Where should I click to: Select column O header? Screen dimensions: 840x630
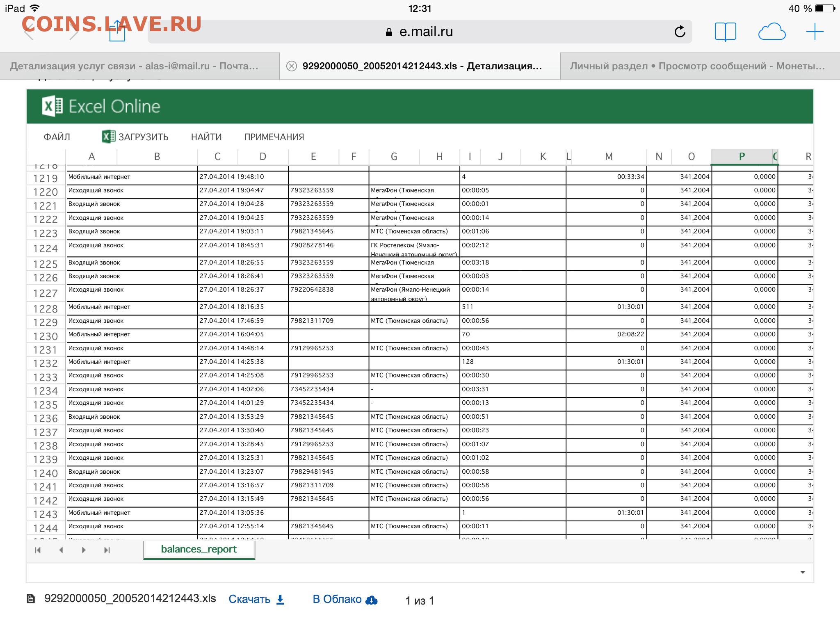691,157
